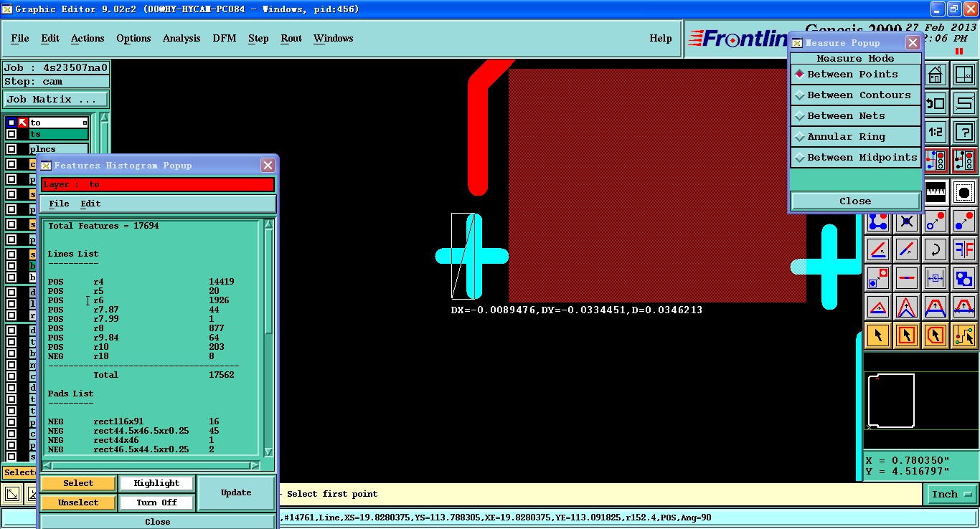This screenshot has width=980, height=529.
Task: Click the question mark help icon
Action: click(964, 133)
